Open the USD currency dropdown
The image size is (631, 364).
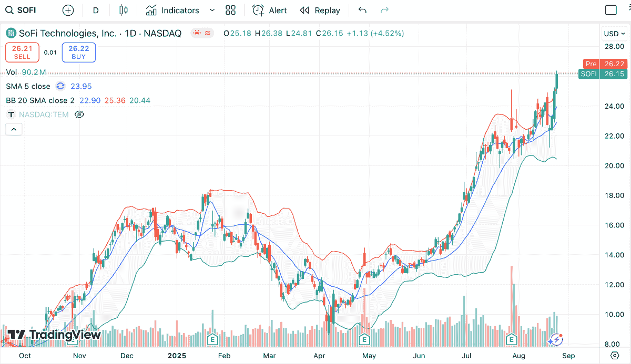[614, 34]
